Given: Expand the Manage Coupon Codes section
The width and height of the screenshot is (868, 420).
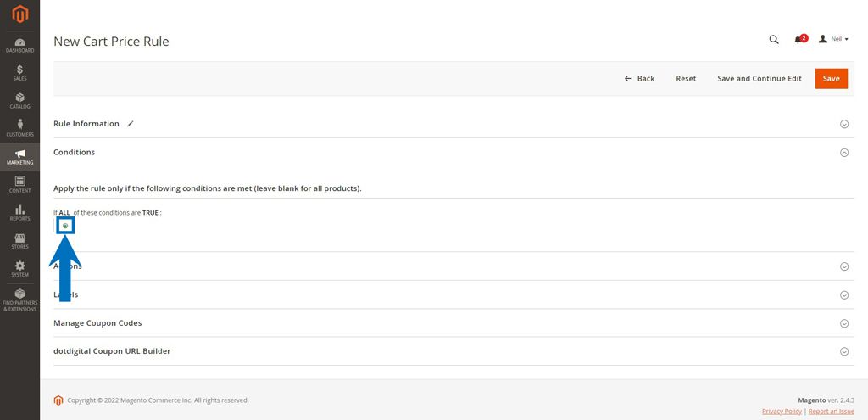Looking at the screenshot, I should point(844,323).
